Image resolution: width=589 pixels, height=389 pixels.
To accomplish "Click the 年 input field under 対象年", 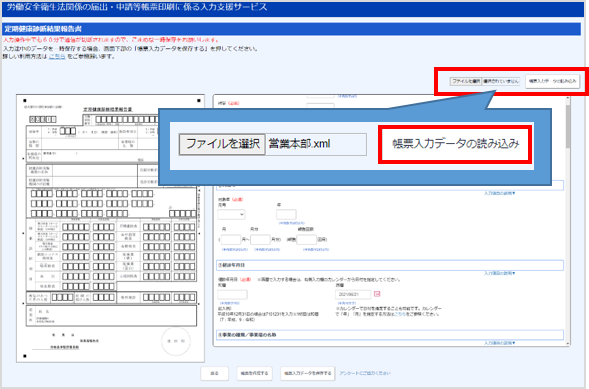I will pos(286,214).
